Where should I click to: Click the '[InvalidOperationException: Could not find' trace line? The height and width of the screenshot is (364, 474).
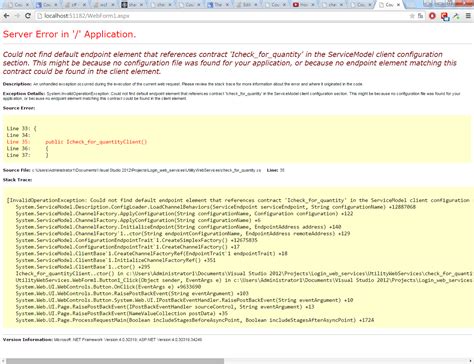coord(238,200)
